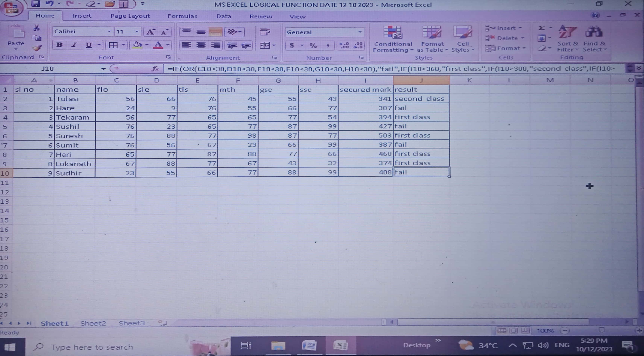Toggle Bold formatting
This screenshot has height=356, width=644.
click(x=59, y=45)
